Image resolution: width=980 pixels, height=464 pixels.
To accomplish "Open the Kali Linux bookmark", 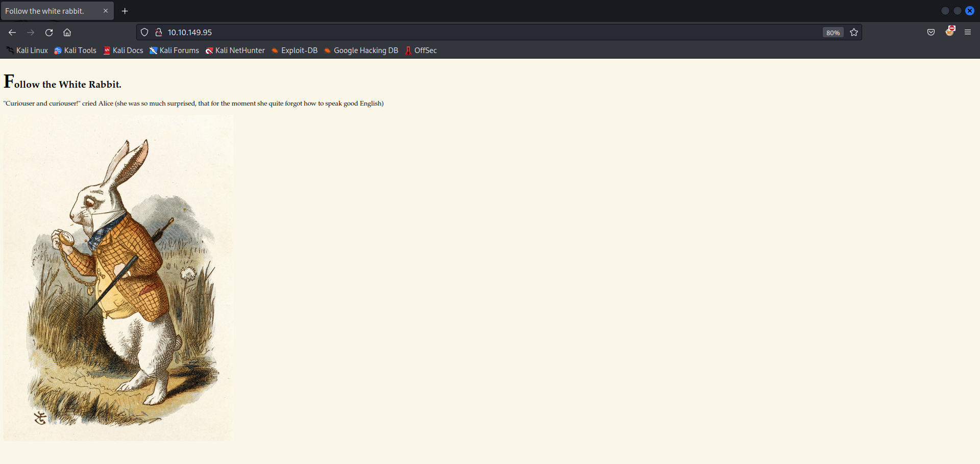I will pyautogui.click(x=27, y=50).
